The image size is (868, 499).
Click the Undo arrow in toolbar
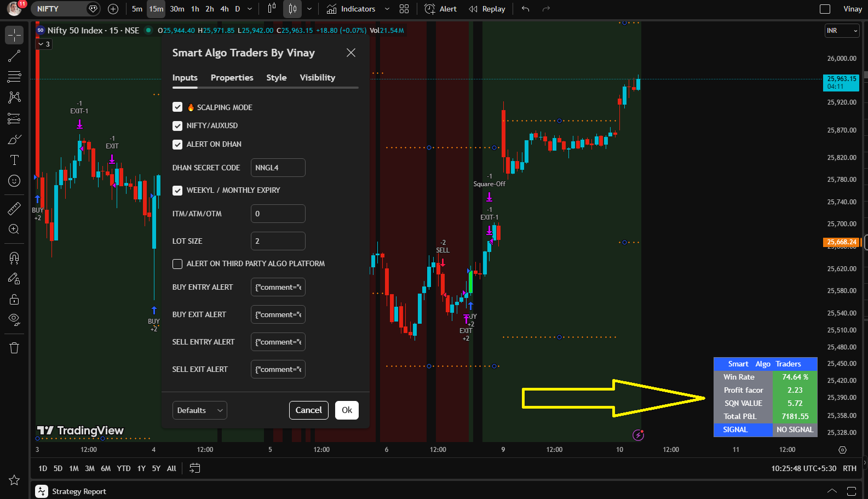pyautogui.click(x=526, y=9)
